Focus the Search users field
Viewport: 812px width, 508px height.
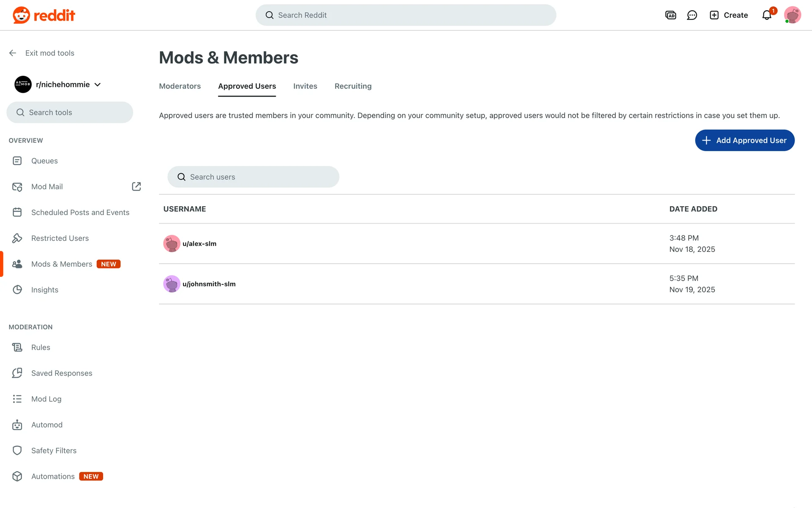pyautogui.click(x=253, y=177)
